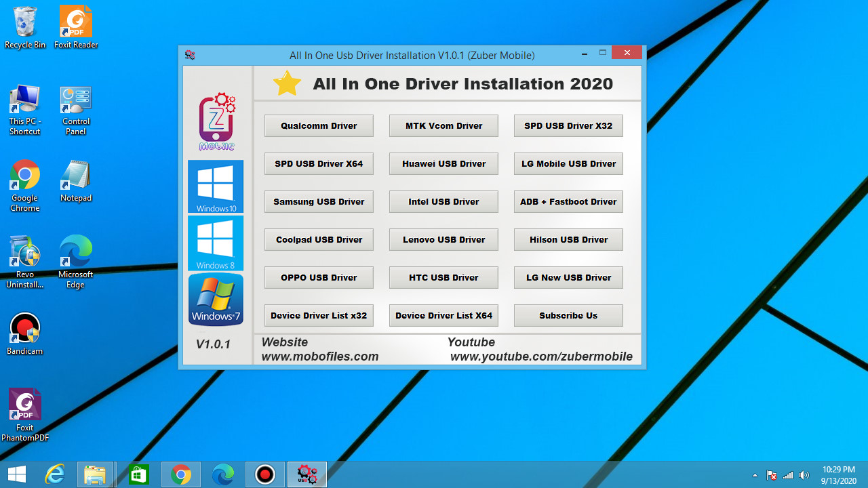
Task: Open Bandicam desktop icon
Action: coord(25,334)
